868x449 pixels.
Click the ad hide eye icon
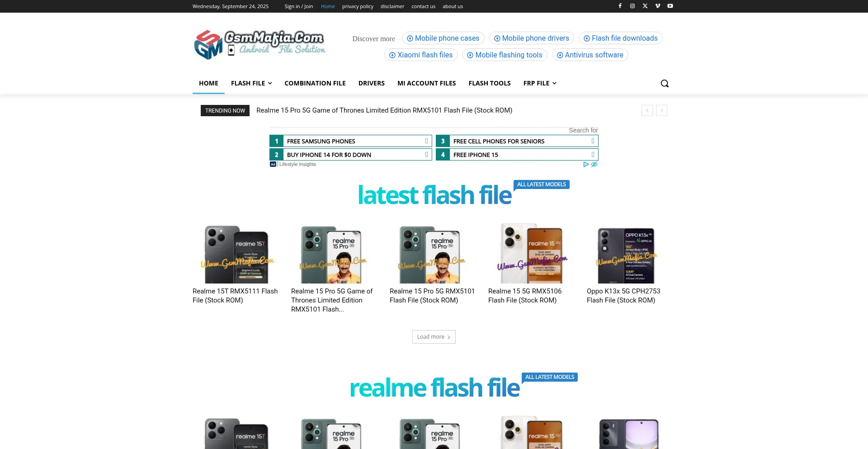594,165
